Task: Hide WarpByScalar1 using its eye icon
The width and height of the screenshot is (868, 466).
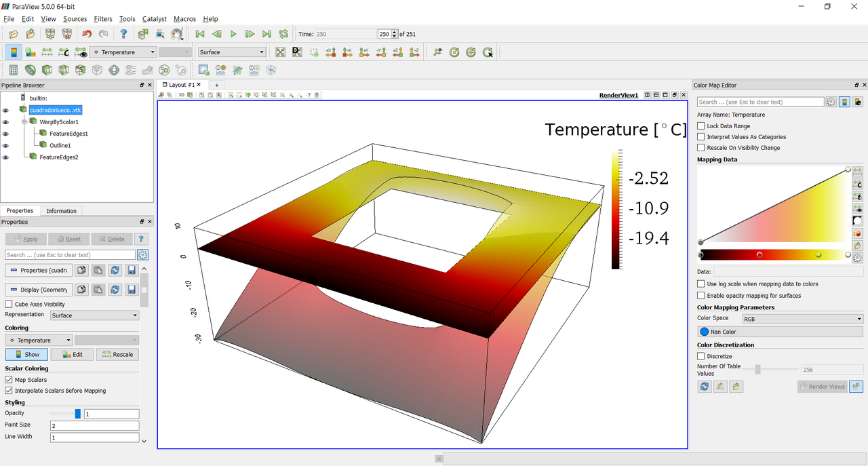Action: [x=6, y=122]
